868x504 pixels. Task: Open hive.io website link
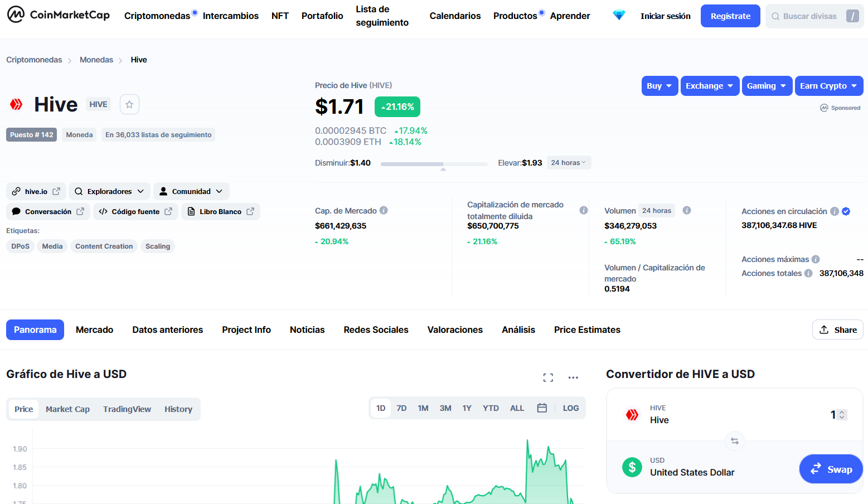[x=36, y=191]
